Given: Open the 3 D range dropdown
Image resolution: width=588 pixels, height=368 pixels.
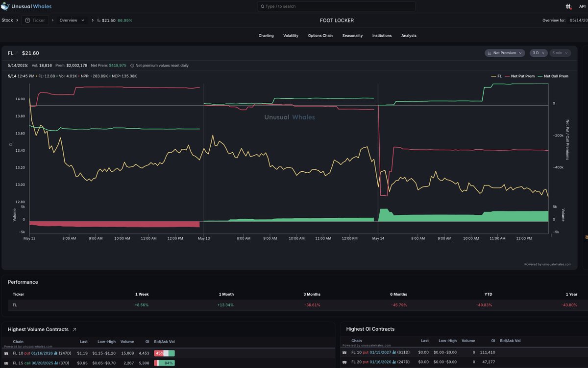Looking at the screenshot, I should (x=539, y=53).
